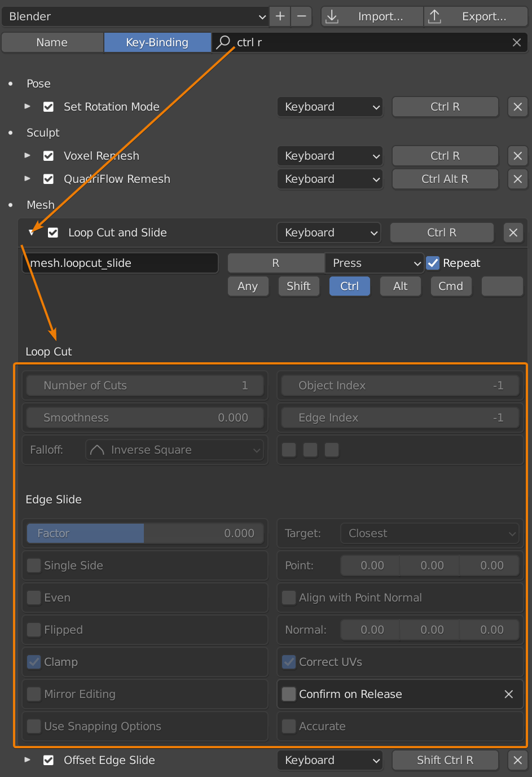Click the Ctrl R binding for Voxel Remesh
Screen dimensions: 532x777
tap(445, 156)
